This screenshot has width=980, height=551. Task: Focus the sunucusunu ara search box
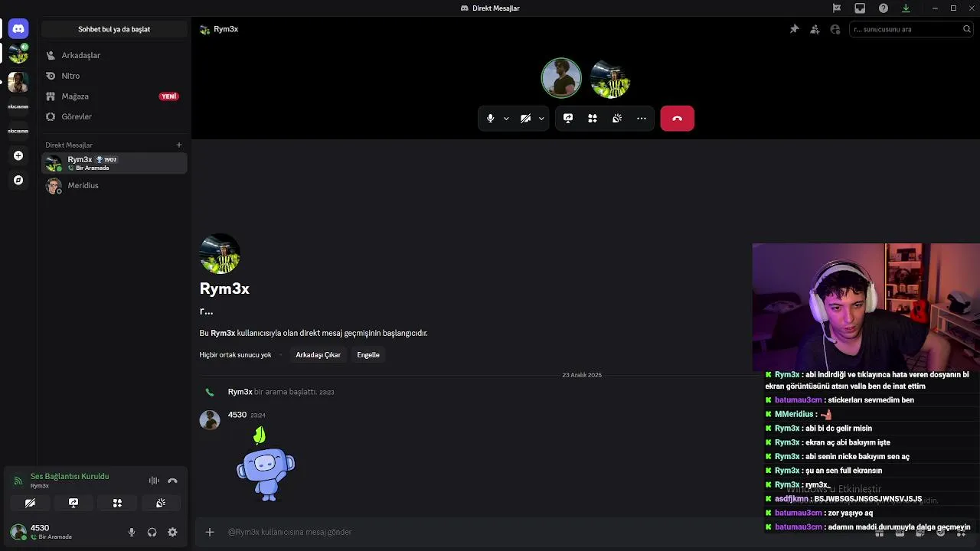pyautogui.click(x=911, y=29)
